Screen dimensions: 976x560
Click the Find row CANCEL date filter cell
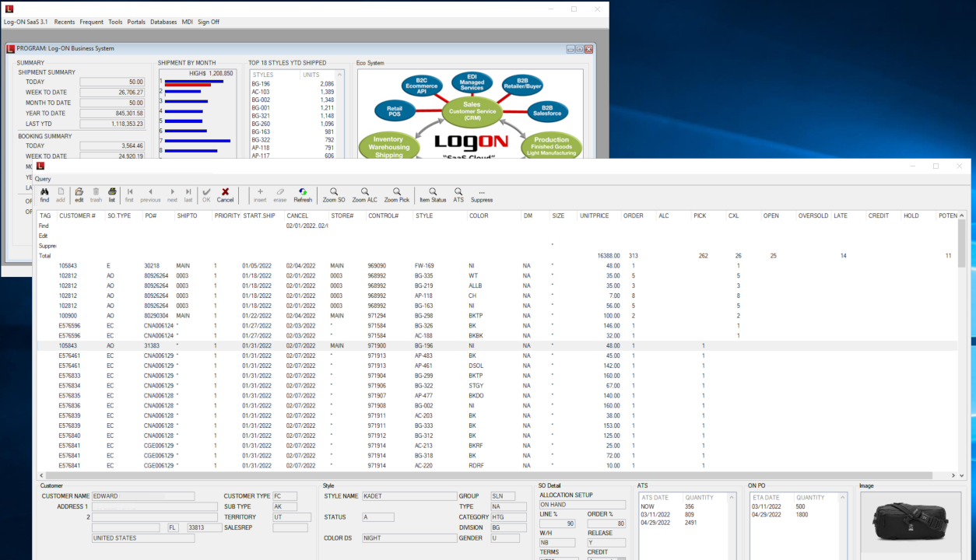coord(307,226)
